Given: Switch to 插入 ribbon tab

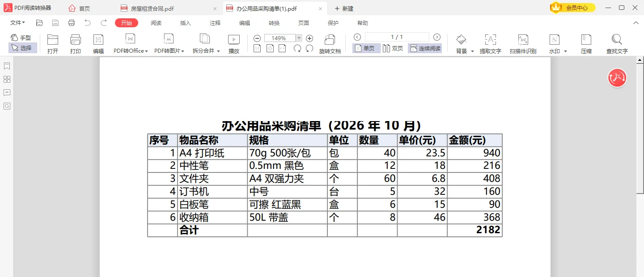Looking at the screenshot, I should [x=186, y=23].
